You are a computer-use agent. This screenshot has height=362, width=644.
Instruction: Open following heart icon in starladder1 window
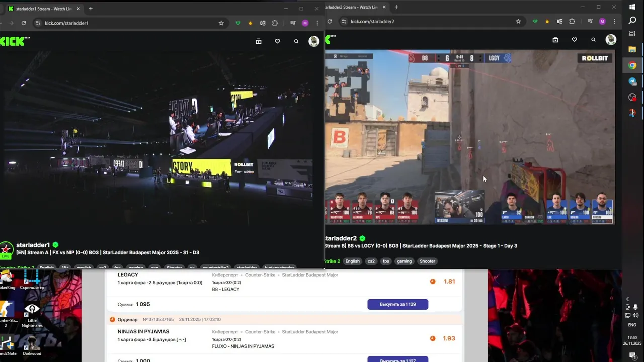coord(277,41)
